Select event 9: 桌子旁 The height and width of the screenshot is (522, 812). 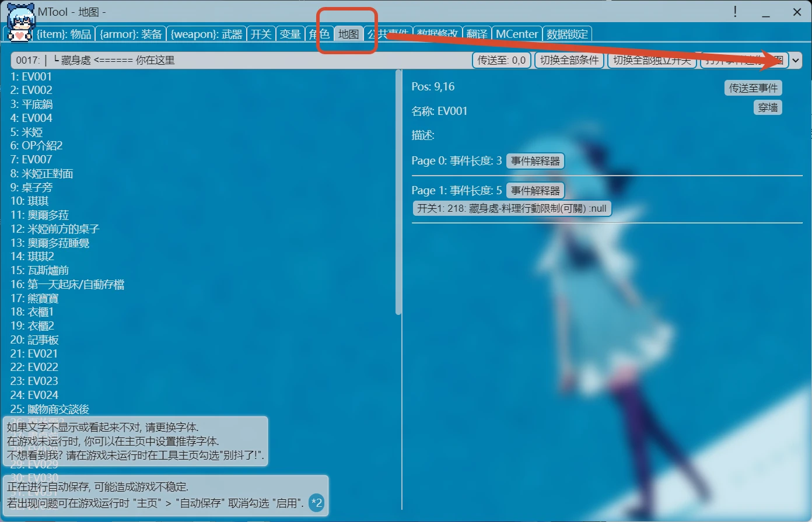coord(32,187)
